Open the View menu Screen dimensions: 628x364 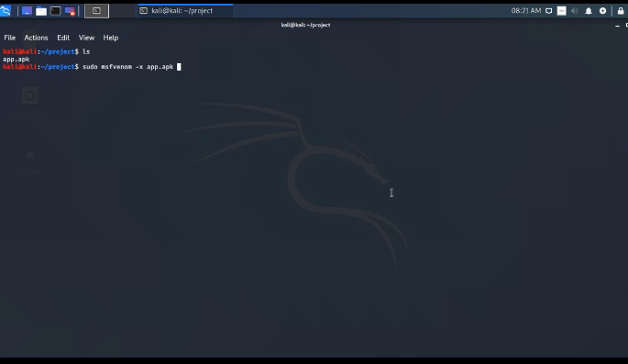(86, 38)
